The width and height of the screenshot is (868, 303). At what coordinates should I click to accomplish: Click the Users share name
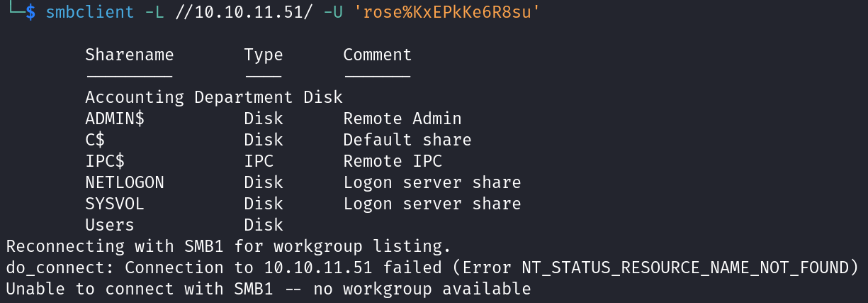coord(110,225)
